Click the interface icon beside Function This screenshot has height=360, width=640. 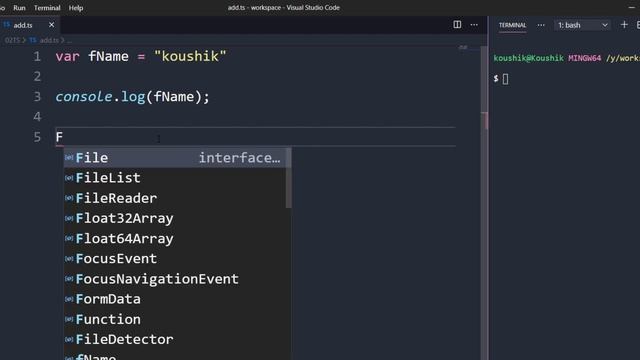tap(69, 319)
